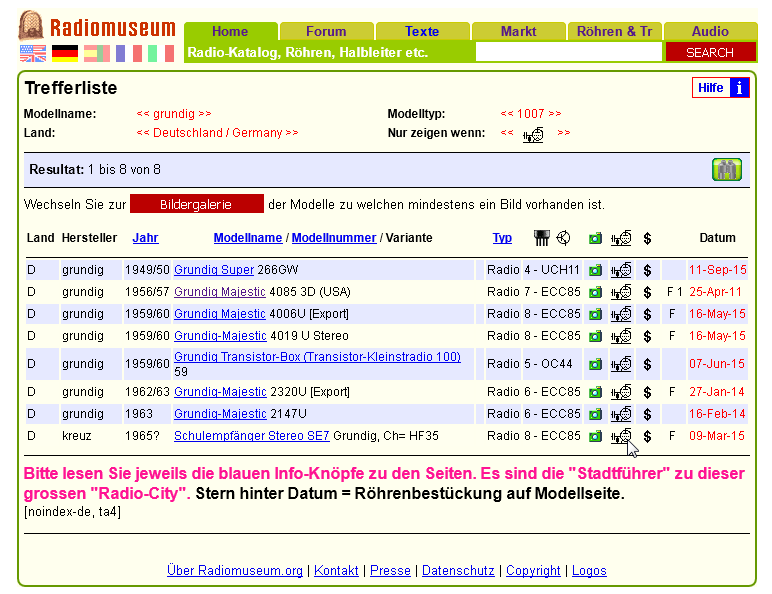Click schematic icon next to Nur zeigen wenn
The height and width of the screenshot is (594, 772).
point(533,134)
